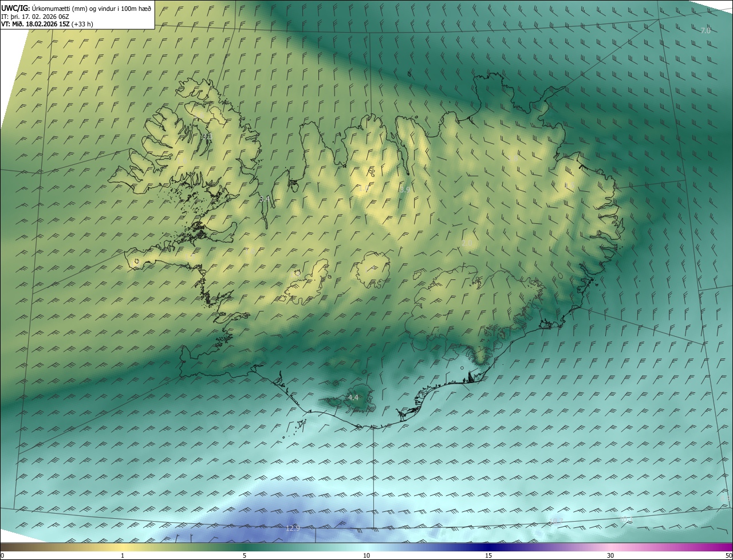Viewport: 733px width, 560px height.
Task: Click the yellow color above the '1' tick
Action: pos(123,547)
